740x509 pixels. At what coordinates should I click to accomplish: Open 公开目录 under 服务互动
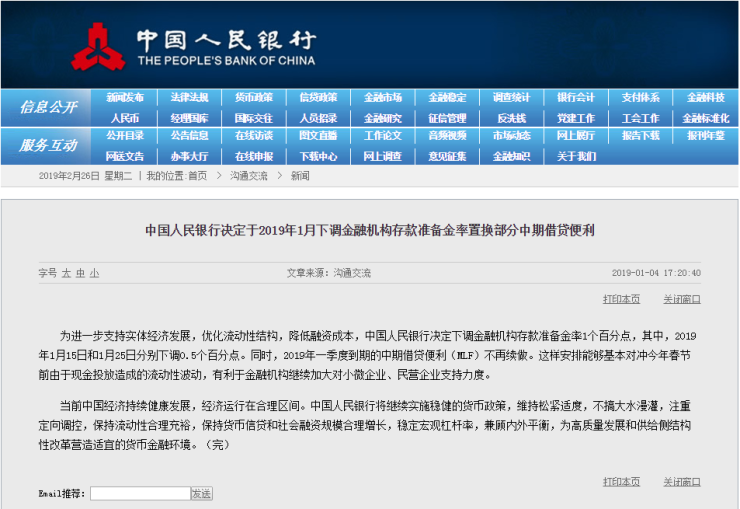tap(125, 136)
